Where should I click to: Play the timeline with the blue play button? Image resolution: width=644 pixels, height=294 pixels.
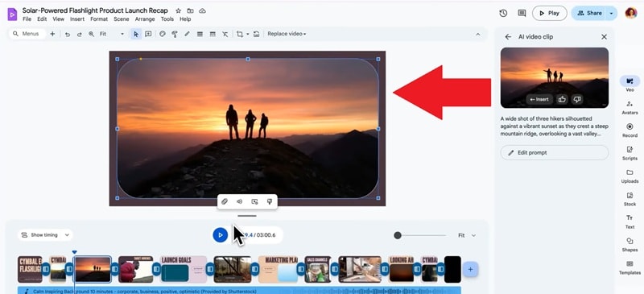[x=220, y=235]
